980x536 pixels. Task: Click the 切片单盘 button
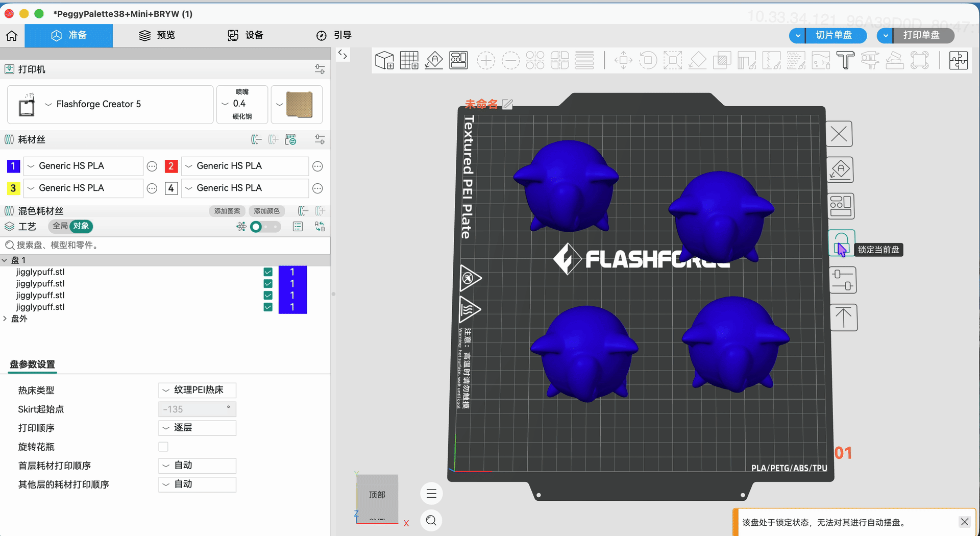coord(835,36)
